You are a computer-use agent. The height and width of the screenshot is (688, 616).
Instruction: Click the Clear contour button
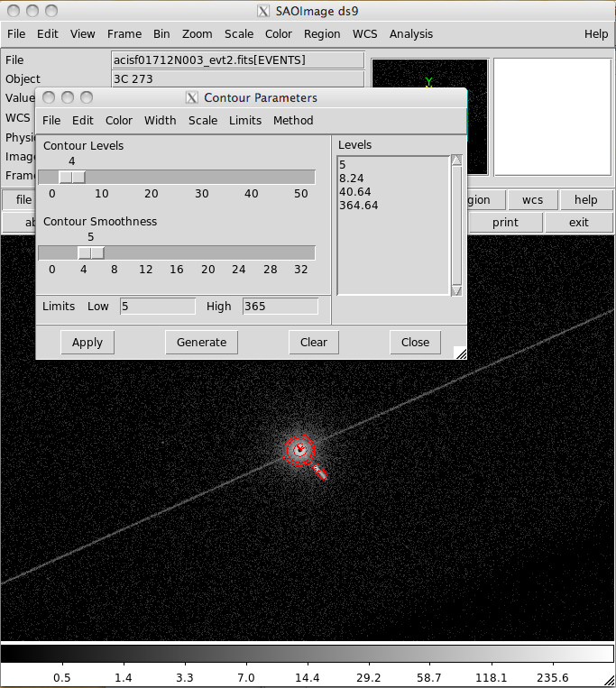click(313, 342)
